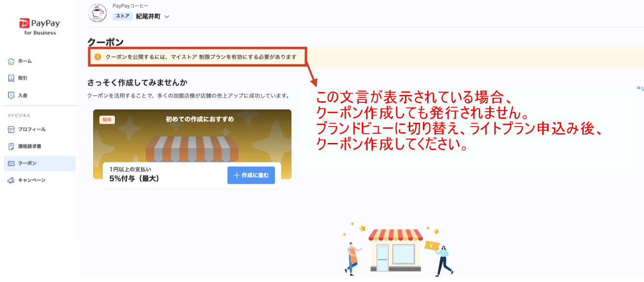The image size is (644, 282).
Task: Click the 入金 yen deposit icon
Action: (x=11, y=95)
